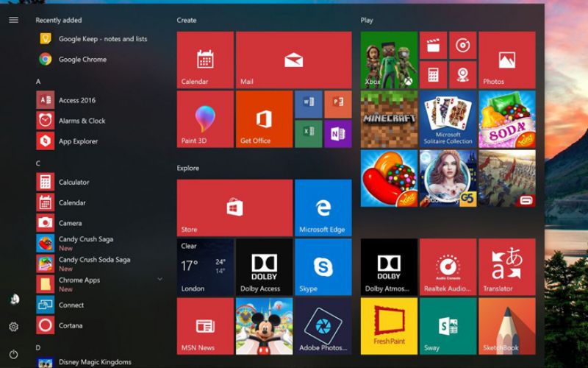Open the Photos tile
The image size is (588, 368).
click(x=507, y=60)
